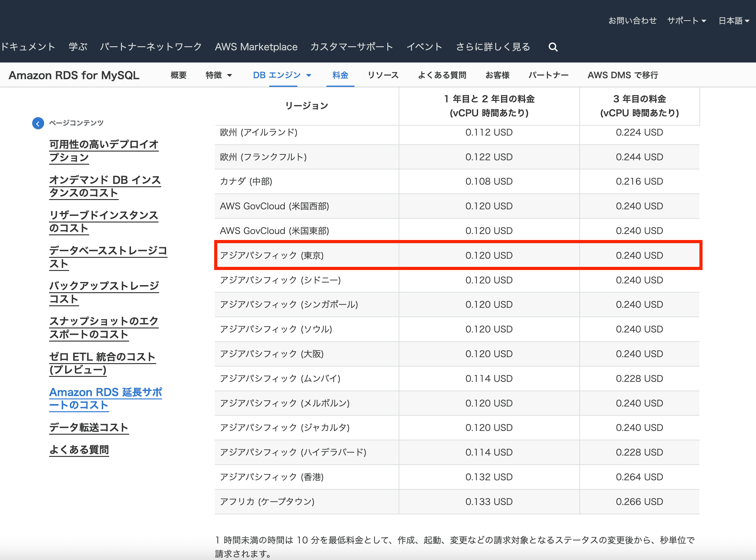Click the 3 年目の料金 column header
Screen dimensions: 756x560
click(x=639, y=106)
